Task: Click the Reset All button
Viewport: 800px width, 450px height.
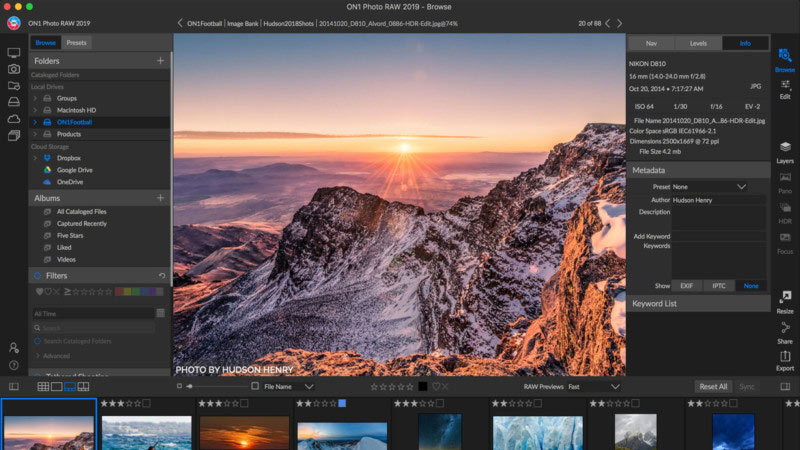Action: tap(713, 386)
